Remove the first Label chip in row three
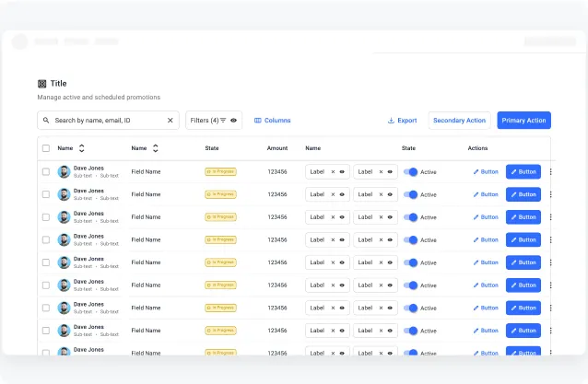The image size is (588, 384). tap(333, 217)
